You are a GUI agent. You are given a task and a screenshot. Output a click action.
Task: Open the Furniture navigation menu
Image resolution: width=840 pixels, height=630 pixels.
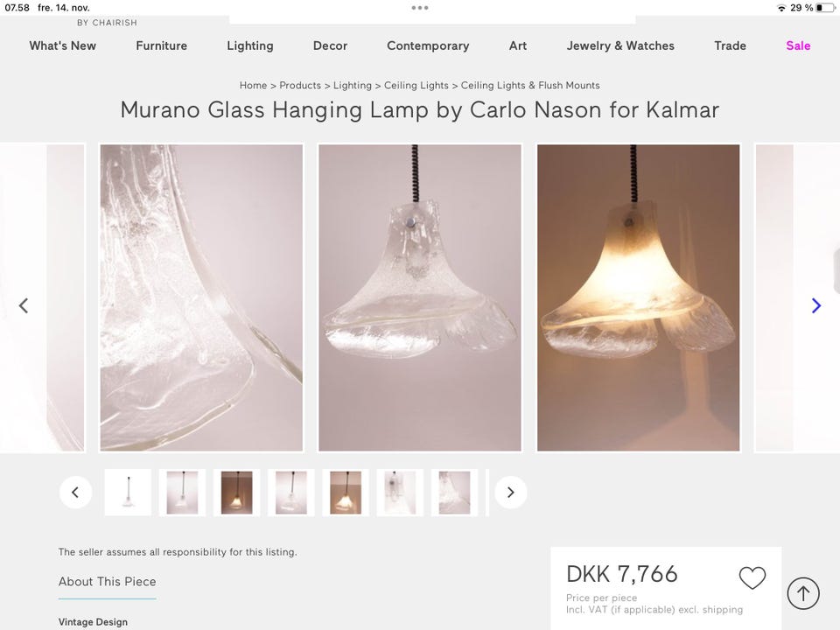161,45
